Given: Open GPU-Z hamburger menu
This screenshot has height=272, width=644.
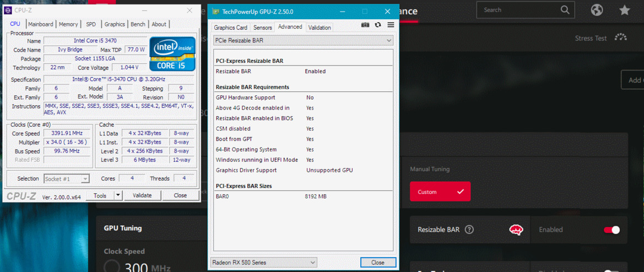Looking at the screenshot, I should coord(391,25).
